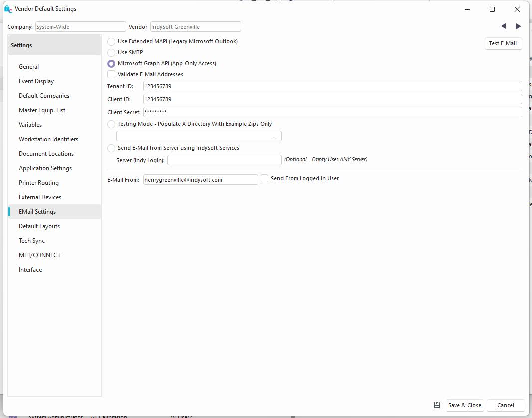Focus the E-Mail From address field
This screenshot has width=532, height=418.
200,180
